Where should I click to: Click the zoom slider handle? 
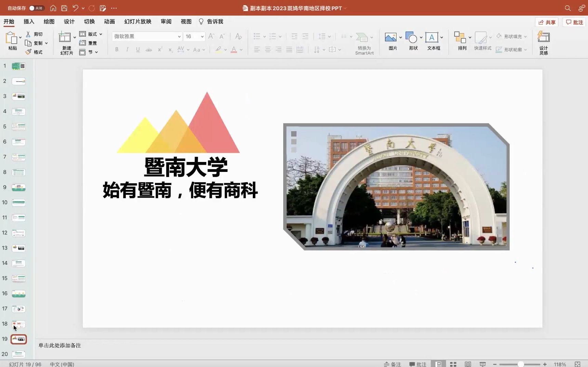(521, 364)
